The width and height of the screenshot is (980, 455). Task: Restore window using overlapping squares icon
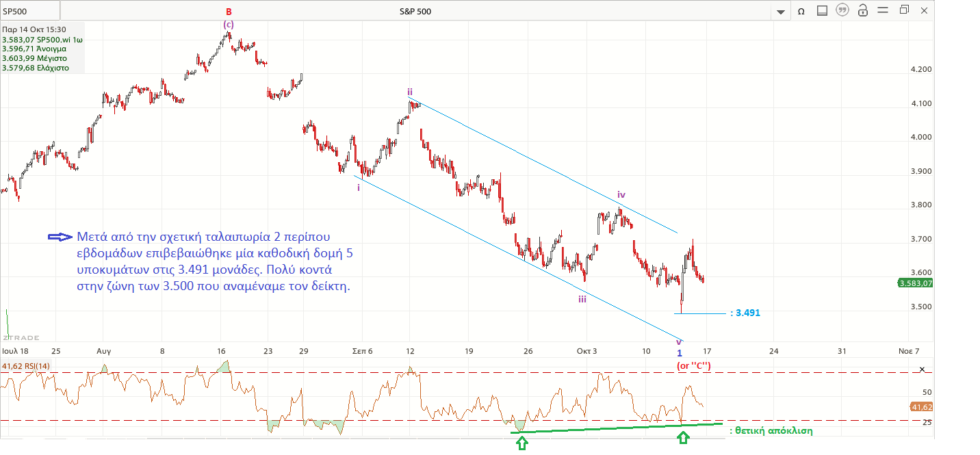point(905,10)
